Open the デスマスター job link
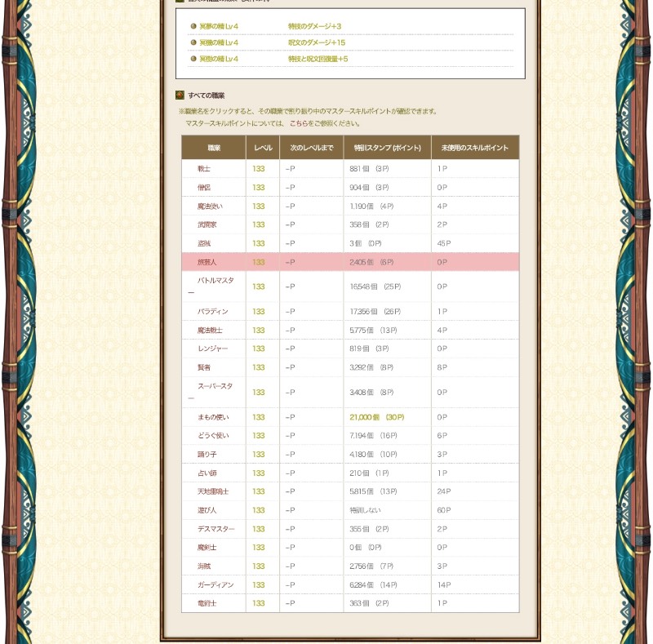Image resolution: width=653 pixels, height=644 pixels. pyautogui.click(x=216, y=529)
